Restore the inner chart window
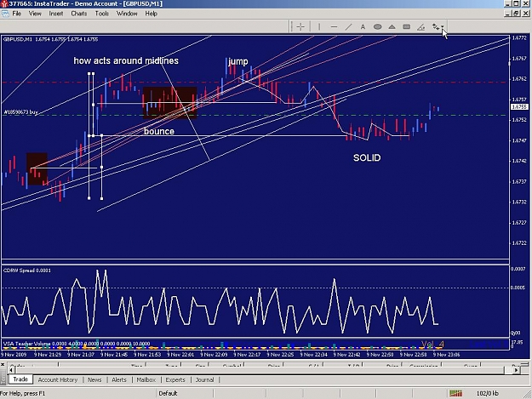The width and height of the screenshot is (532, 399). pyautogui.click(x=517, y=14)
